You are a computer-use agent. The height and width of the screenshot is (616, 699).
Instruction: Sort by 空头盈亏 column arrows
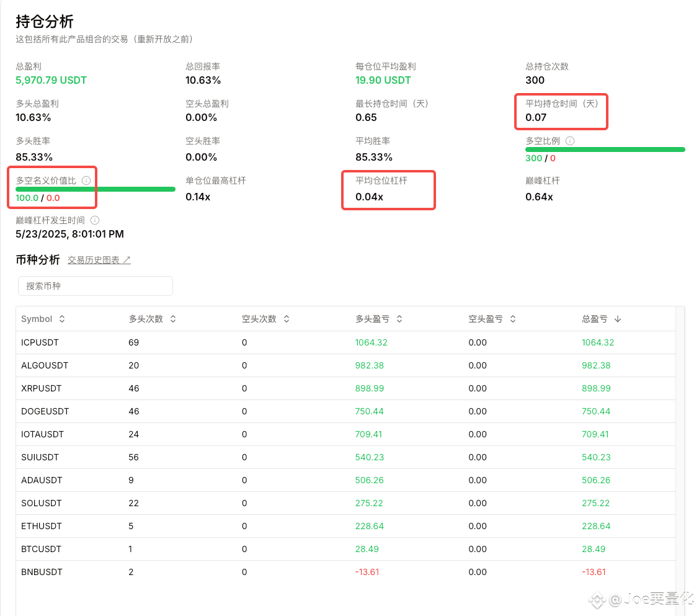click(x=513, y=319)
